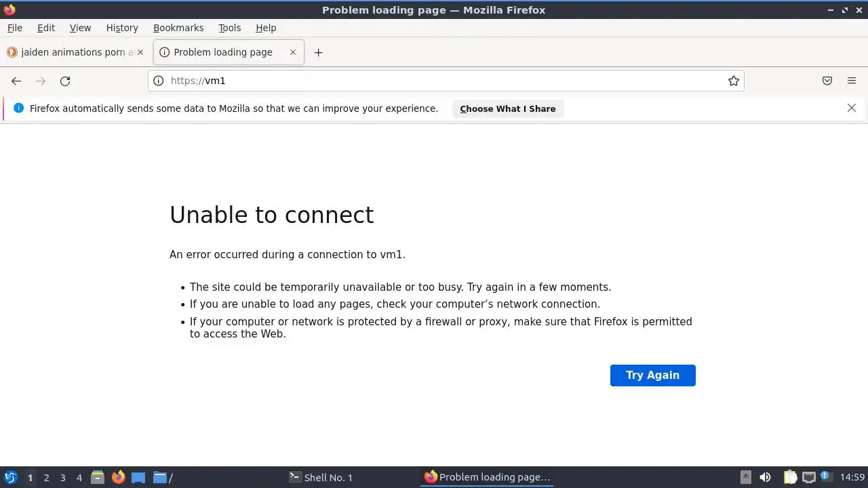Click the URL address bar field
The image size is (868, 488).
pos(446,81)
